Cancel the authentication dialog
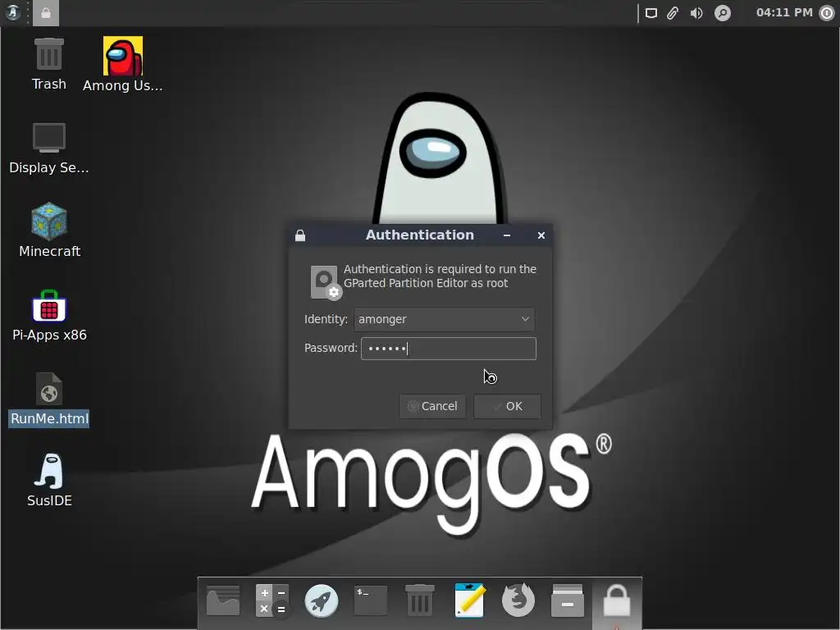 click(432, 406)
